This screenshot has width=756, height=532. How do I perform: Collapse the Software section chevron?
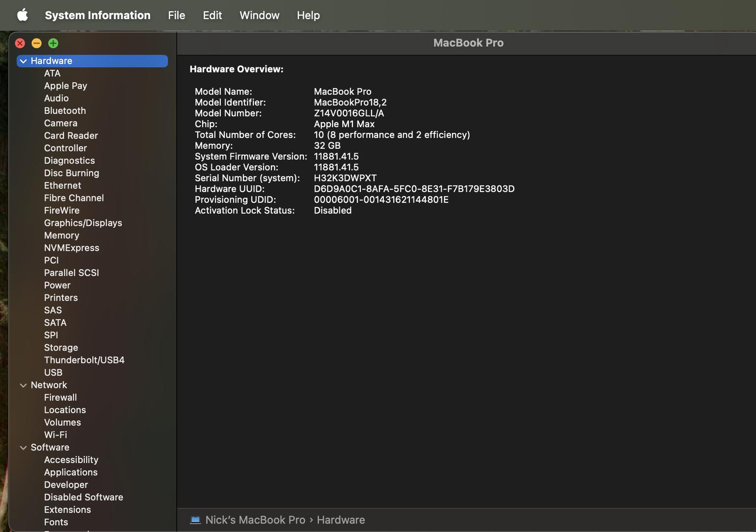[23, 448]
